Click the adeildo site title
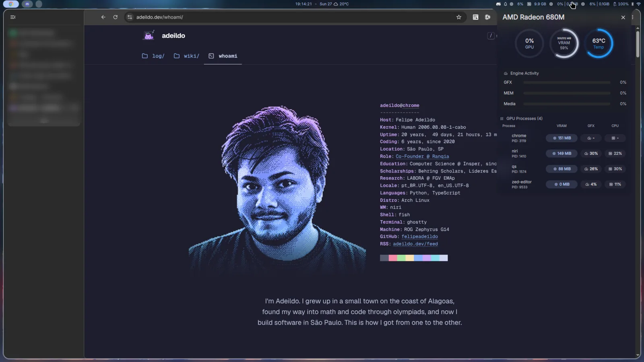Screen dimensions: 644x362 [173, 35]
